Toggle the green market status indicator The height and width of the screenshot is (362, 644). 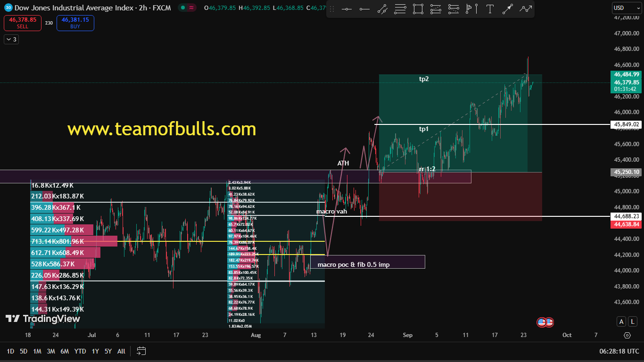[182, 8]
